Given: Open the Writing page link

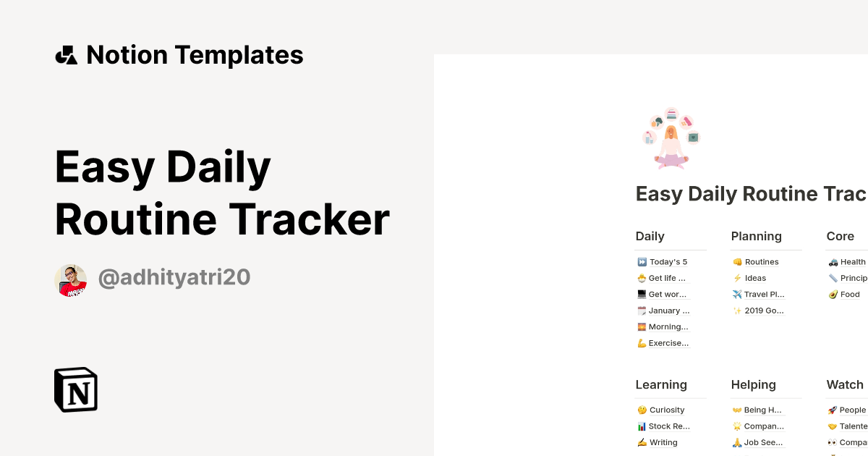Looking at the screenshot, I should [x=662, y=442].
